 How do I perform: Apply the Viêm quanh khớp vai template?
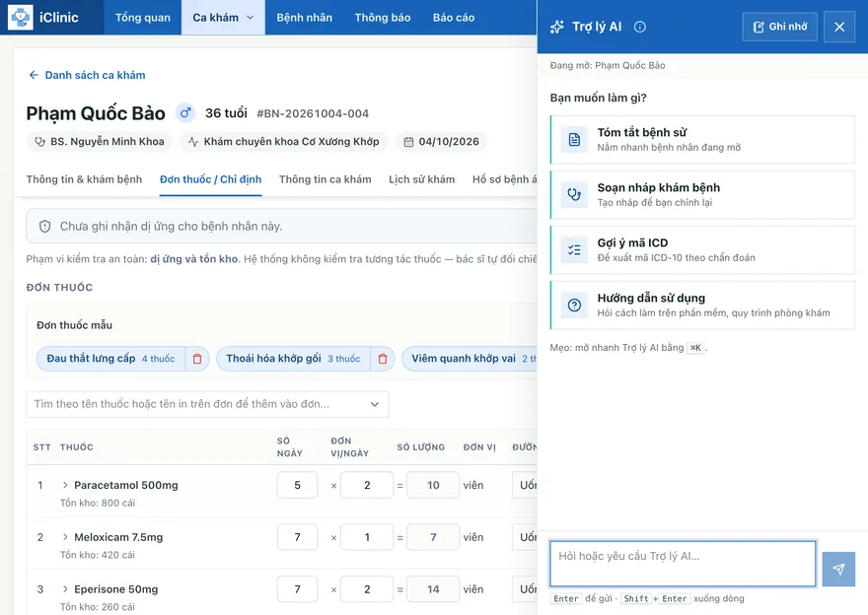pyautogui.click(x=470, y=359)
